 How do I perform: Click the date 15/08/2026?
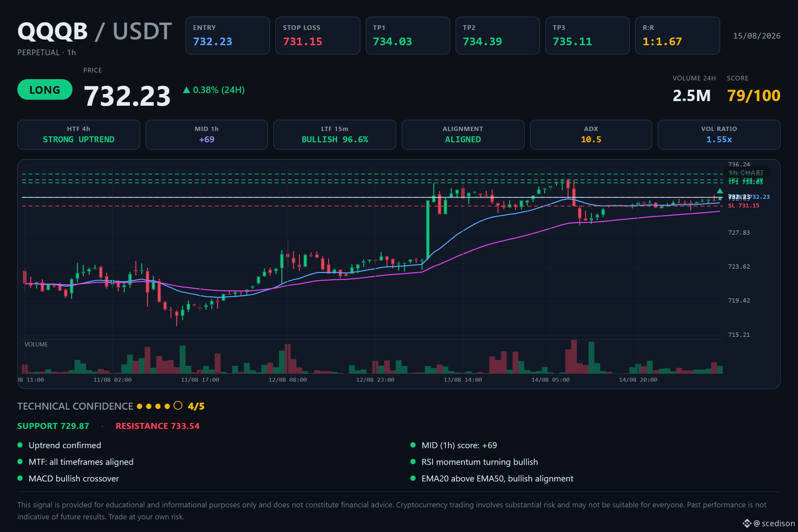(x=757, y=36)
